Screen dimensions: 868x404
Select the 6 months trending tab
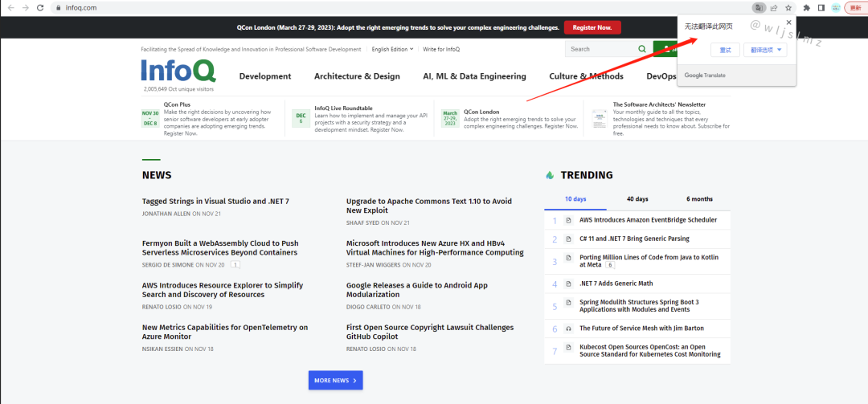699,198
